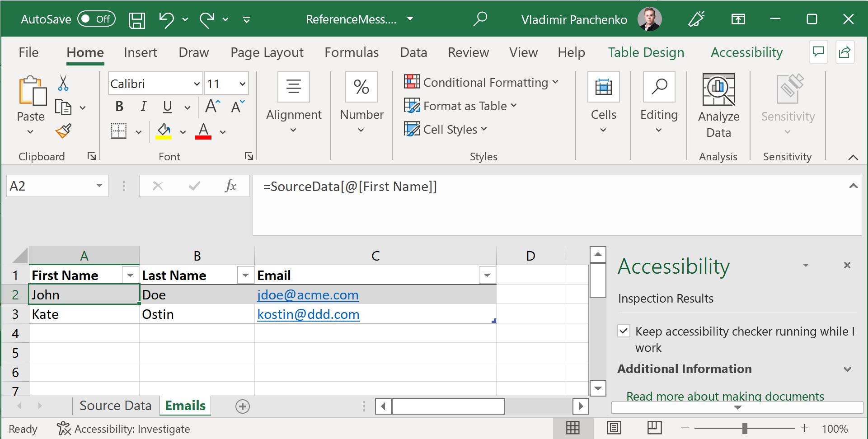Click the Insert Function fx icon

click(230, 186)
